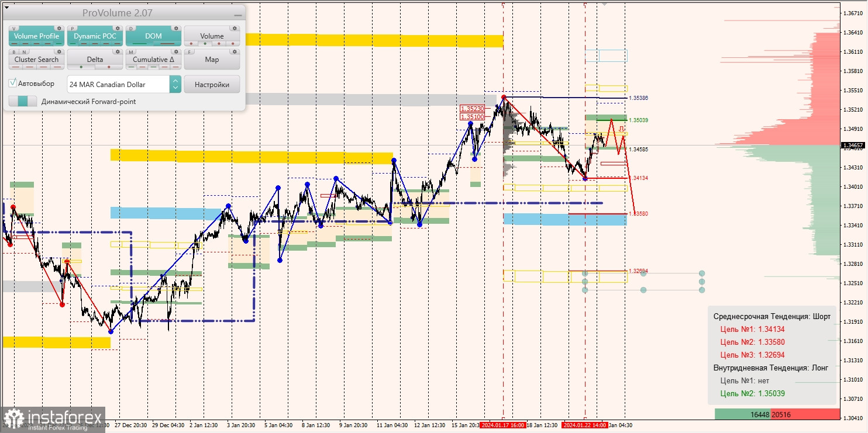Viewport: 868px width, 433px height.
Task: Click the Цель №2: 1.35039 line
Action: click(752, 393)
